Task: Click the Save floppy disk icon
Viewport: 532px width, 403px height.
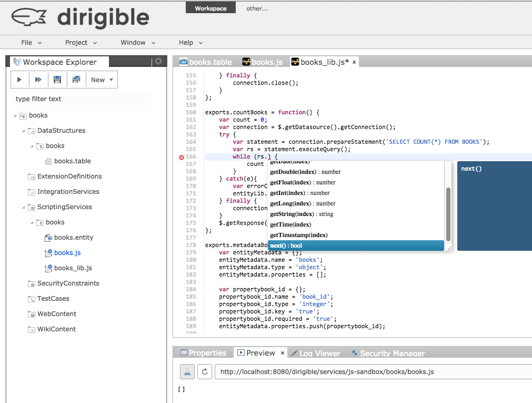Action: point(57,80)
